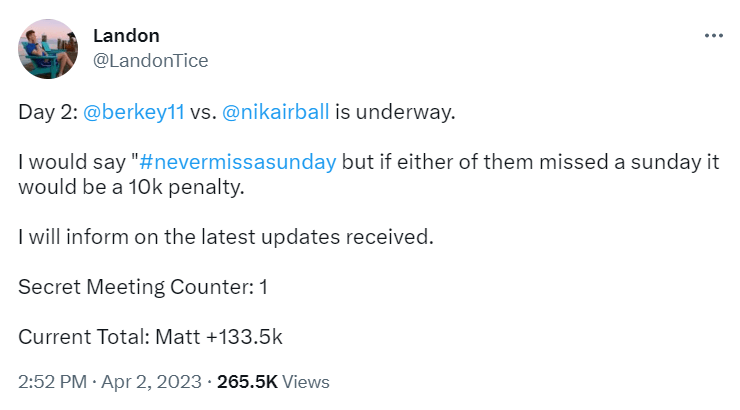Click the 2:52 PM timestamp
The width and height of the screenshot is (740, 410).
point(50,382)
